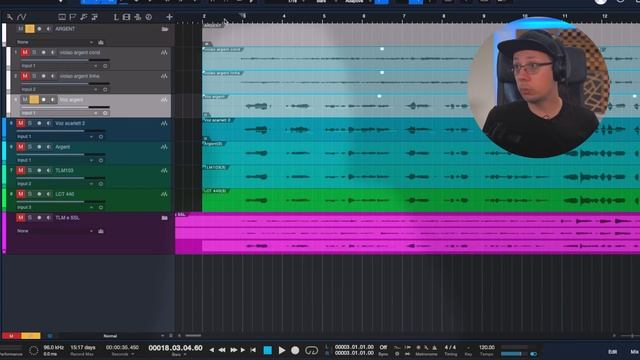This screenshot has width=640, height=360.
Task: Adjust volume slider on LCT 440 track
Action: pyautogui.click(x=61, y=202)
